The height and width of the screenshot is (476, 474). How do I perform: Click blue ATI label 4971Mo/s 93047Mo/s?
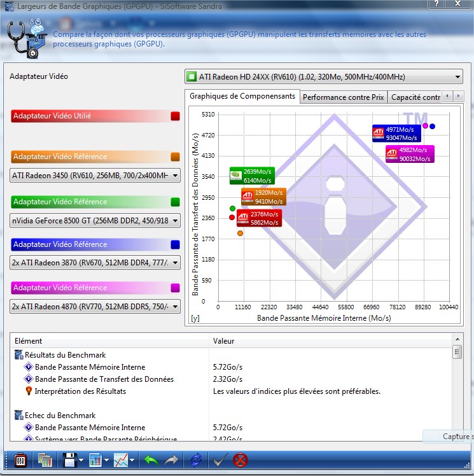[396, 134]
